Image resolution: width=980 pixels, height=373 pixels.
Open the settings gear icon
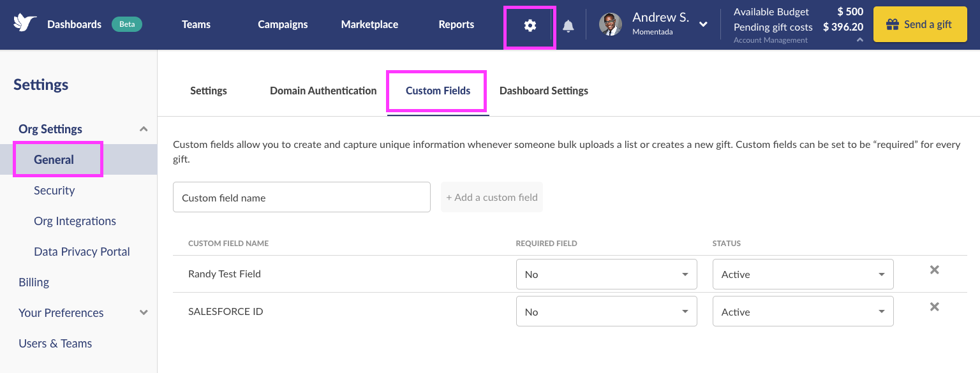530,26
